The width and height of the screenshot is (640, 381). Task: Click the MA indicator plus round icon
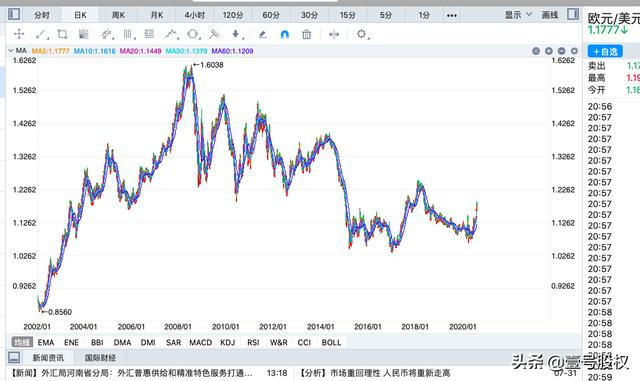pos(549,51)
